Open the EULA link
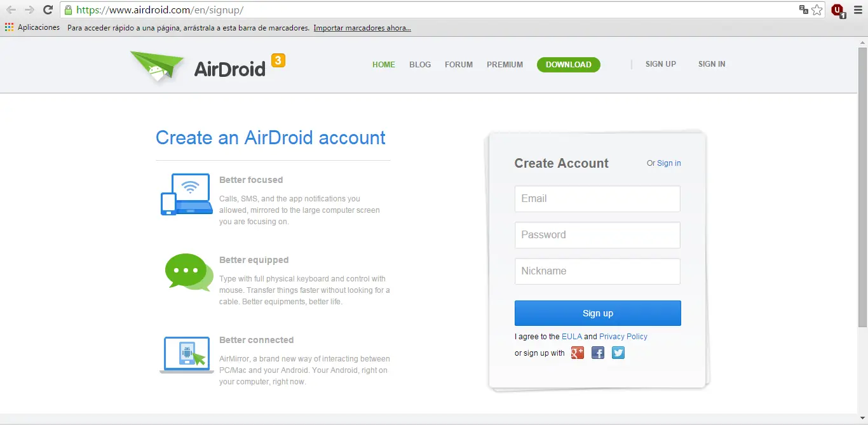The height and width of the screenshot is (425, 868). click(x=572, y=337)
